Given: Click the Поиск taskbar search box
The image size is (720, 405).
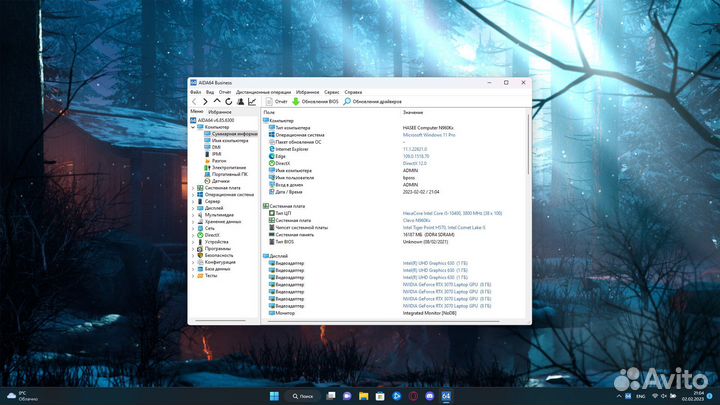Looking at the screenshot, I should pyautogui.click(x=303, y=396).
